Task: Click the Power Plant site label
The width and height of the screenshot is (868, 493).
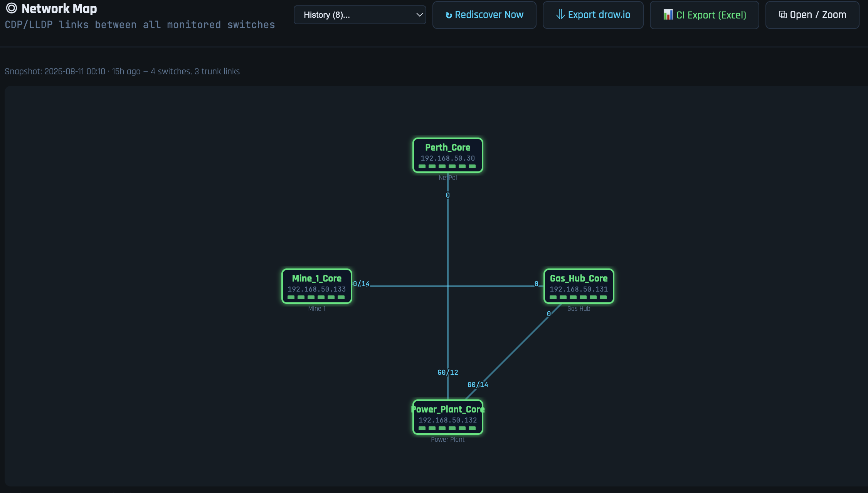Action: tap(447, 439)
